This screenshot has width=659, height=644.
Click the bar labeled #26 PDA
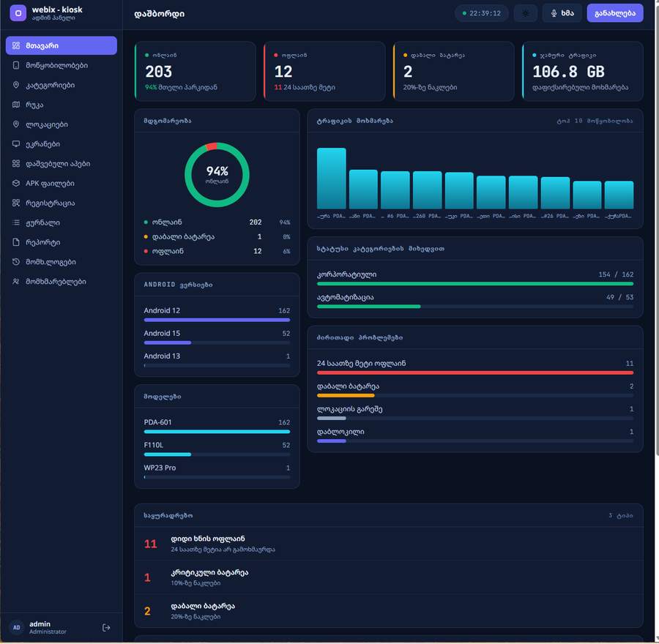(555, 192)
